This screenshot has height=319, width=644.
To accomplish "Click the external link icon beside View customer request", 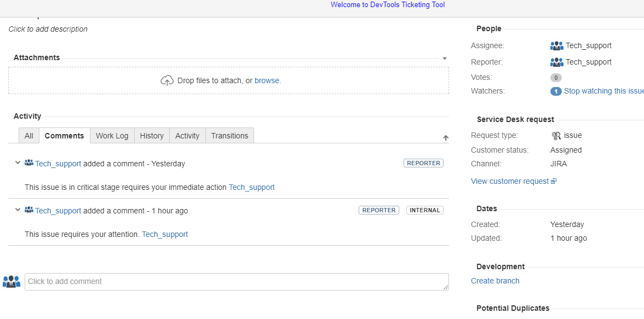I will click(553, 182).
